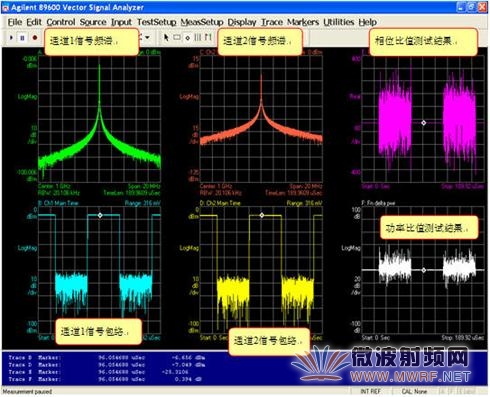Click the Agilent application icon in the title bar

click(6, 7)
